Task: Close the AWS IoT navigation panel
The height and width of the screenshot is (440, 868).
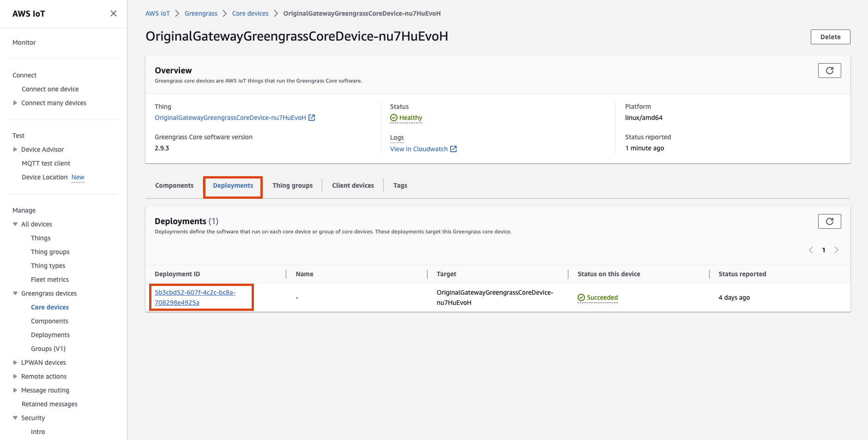Action: coord(113,13)
